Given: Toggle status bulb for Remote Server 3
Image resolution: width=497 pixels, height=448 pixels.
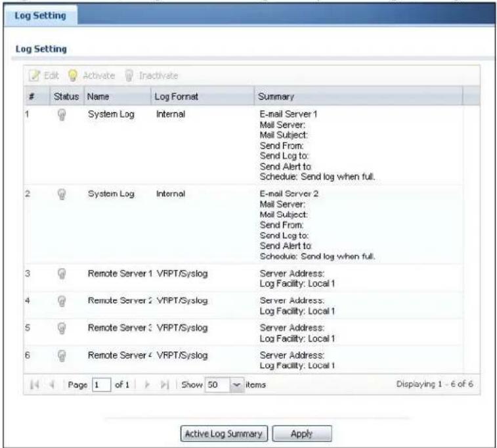Looking at the screenshot, I should click(x=62, y=328).
